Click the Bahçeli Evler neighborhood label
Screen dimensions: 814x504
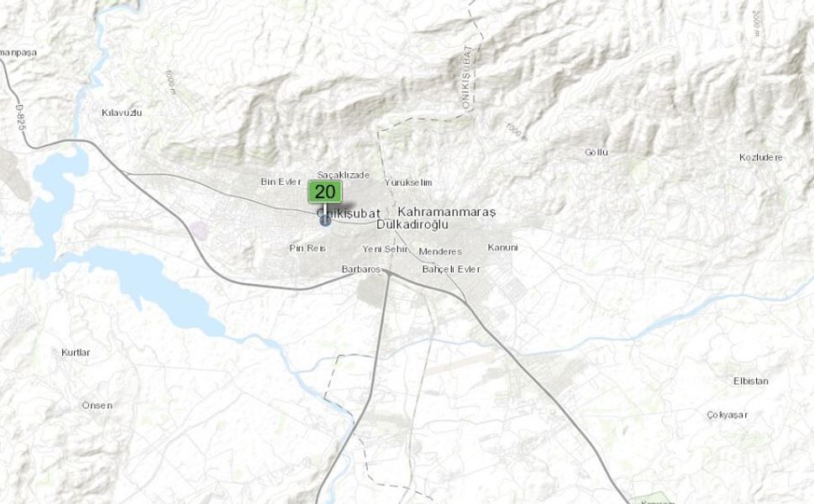click(x=451, y=270)
